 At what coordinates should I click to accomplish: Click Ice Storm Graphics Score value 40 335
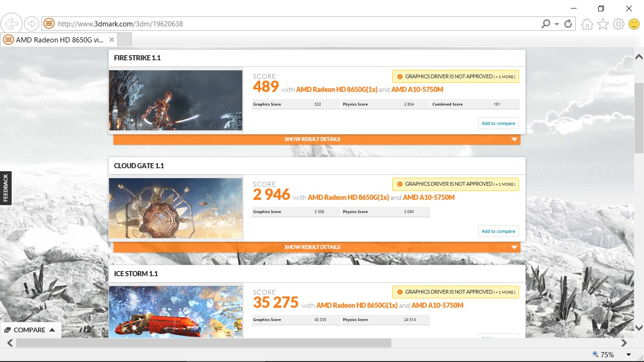[x=320, y=320]
